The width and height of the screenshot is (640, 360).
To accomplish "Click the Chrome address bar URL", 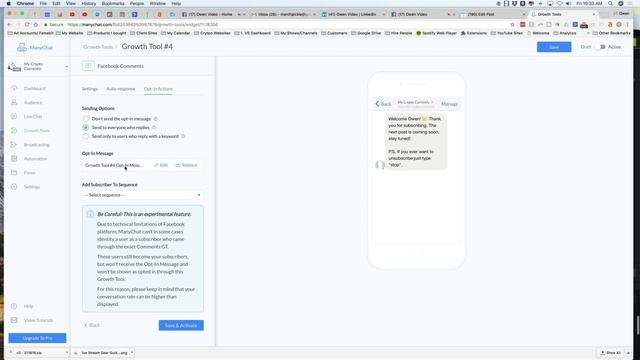I will (x=143, y=24).
